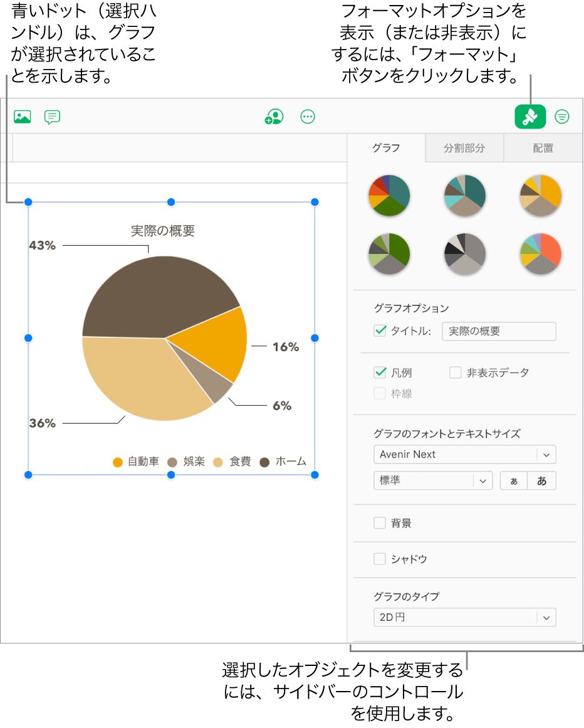584x728 pixels.
Task: Enable the 非表示データ checkbox
Action: click(x=455, y=372)
